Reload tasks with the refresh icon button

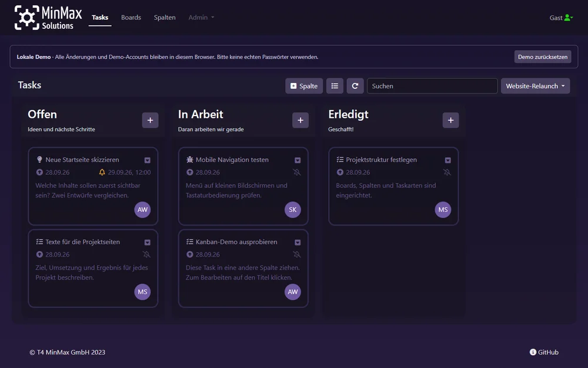[x=355, y=86]
